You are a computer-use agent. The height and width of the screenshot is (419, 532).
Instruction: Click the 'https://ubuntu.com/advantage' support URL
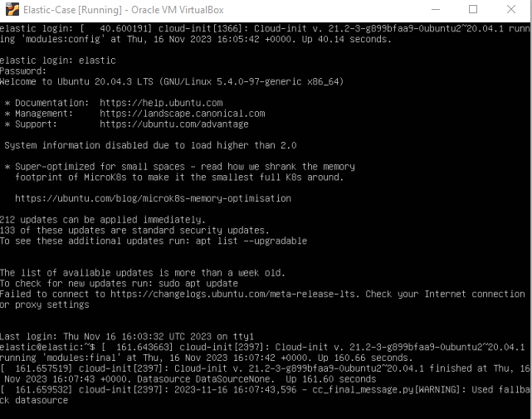point(174,124)
